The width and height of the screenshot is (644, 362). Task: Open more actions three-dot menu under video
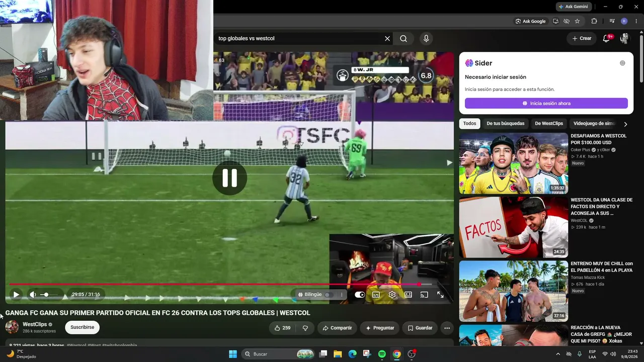click(447, 328)
